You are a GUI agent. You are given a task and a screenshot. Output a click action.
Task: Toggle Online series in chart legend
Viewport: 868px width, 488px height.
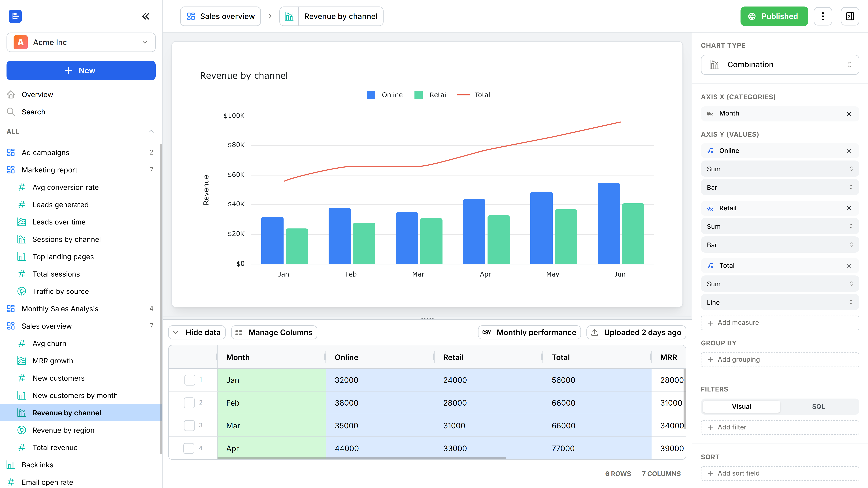[x=384, y=95]
